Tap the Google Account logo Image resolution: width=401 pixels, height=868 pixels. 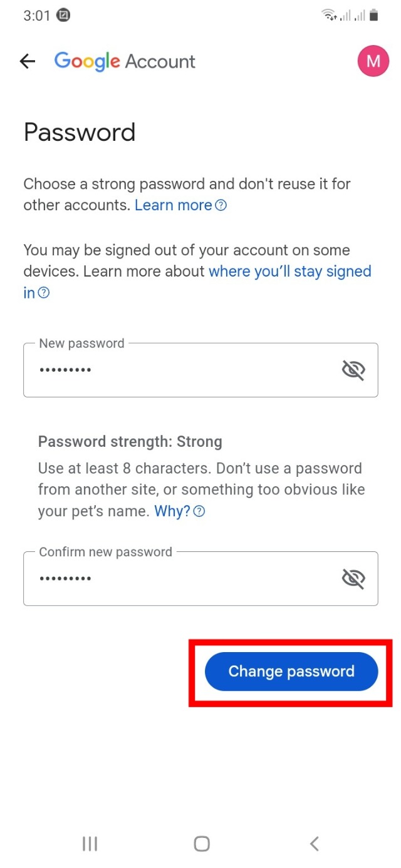pos(125,61)
